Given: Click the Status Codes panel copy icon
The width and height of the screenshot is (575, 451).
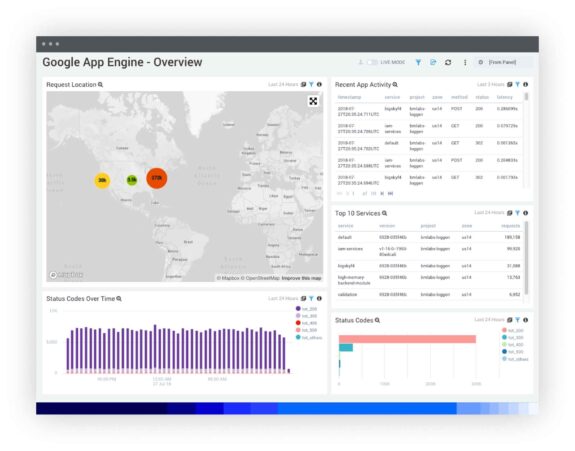Looking at the screenshot, I should pos(510,320).
